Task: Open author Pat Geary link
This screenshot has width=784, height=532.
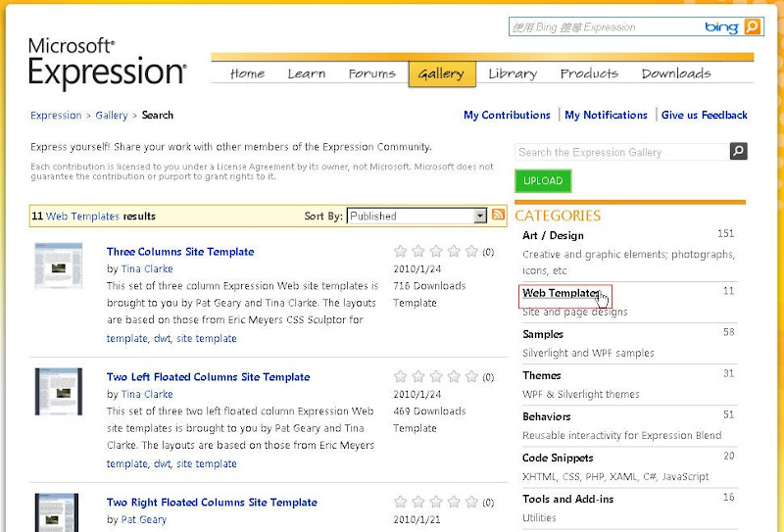Action: pyautogui.click(x=144, y=519)
